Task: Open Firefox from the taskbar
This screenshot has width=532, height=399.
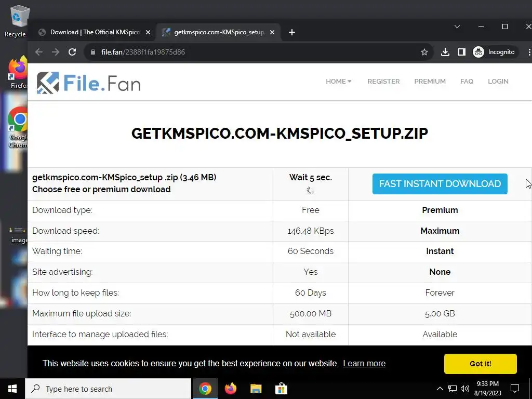Action: (x=230, y=389)
